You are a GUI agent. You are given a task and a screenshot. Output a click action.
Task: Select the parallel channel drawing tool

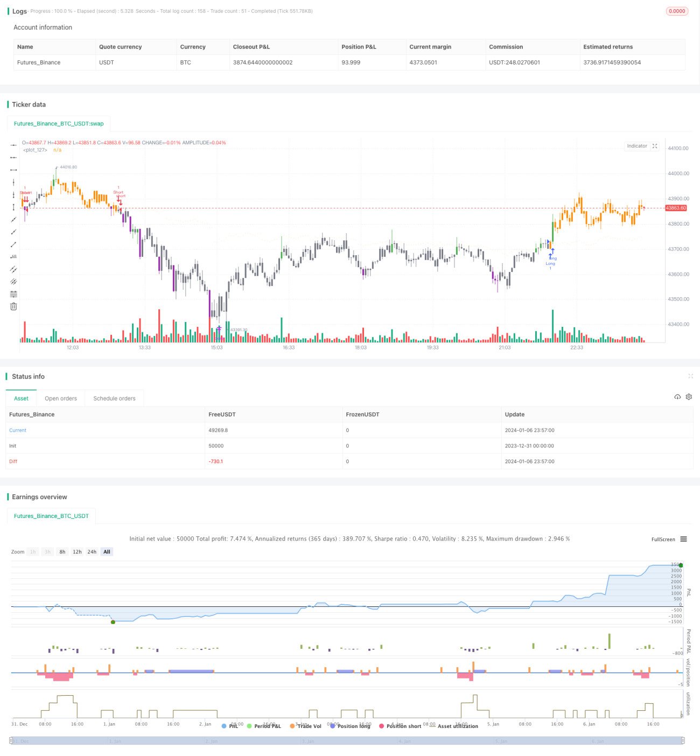click(x=13, y=269)
